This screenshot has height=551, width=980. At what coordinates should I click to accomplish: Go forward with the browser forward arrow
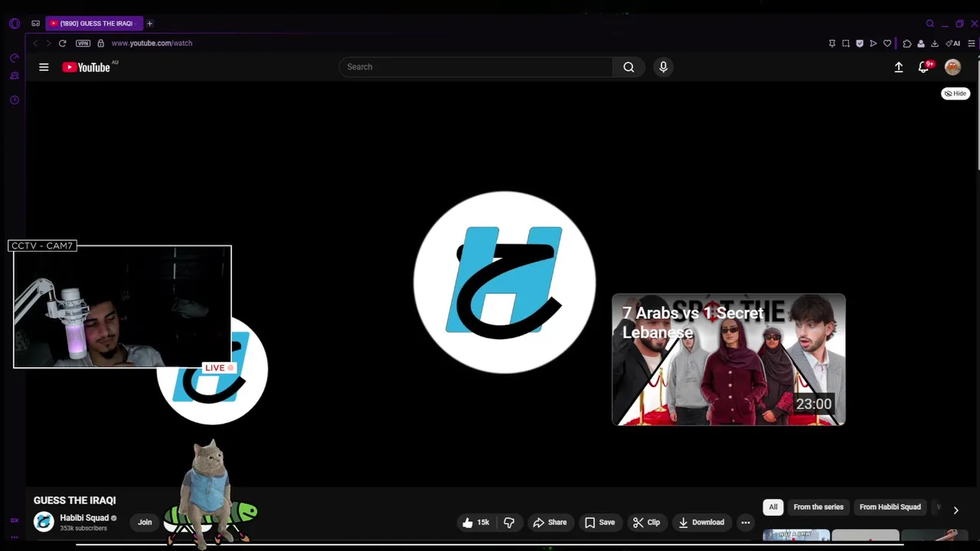click(x=48, y=44)
